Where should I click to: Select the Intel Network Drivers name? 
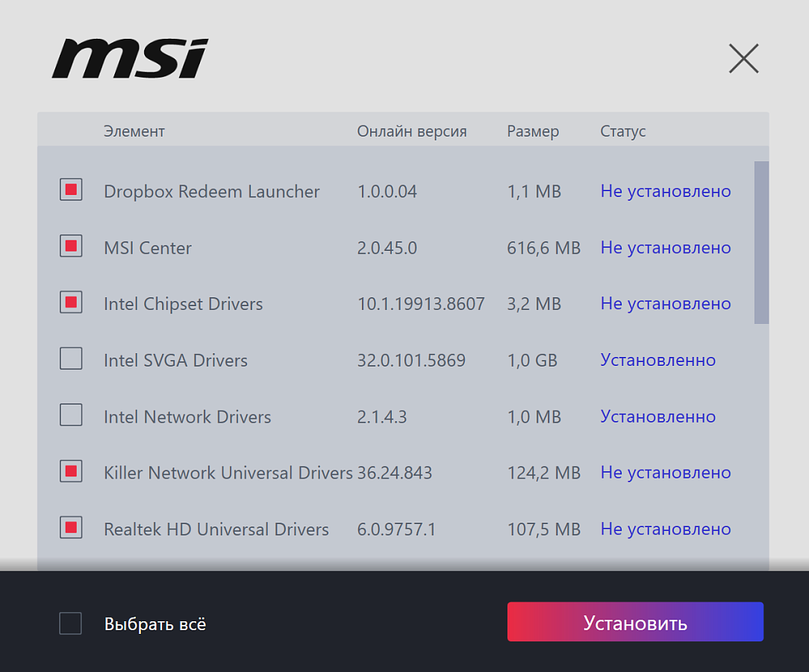pyautogui.click(x=187, y=417)
